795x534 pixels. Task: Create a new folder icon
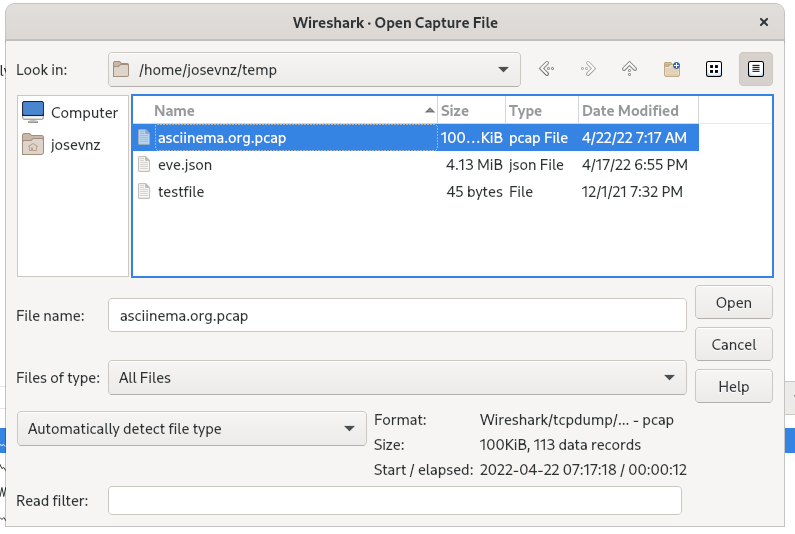coord(672,69)
